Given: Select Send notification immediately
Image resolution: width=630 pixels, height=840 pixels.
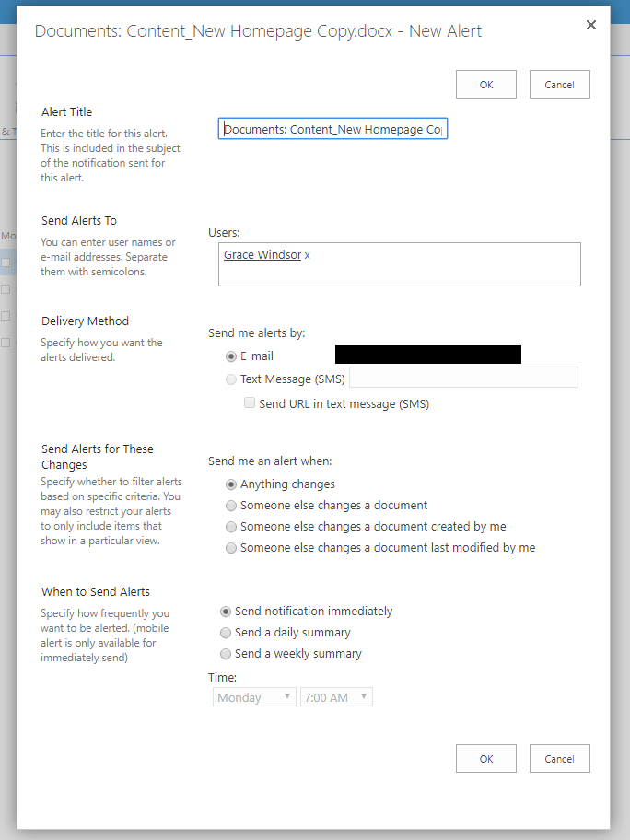Looking at the screenshot, I should [226, 612].
